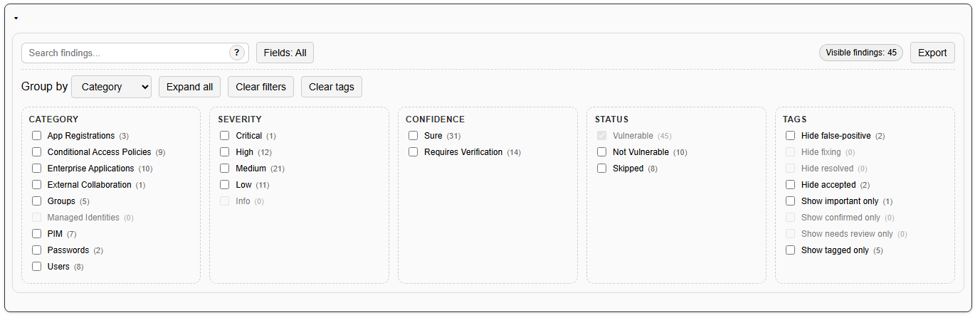Click the Expand all button
Image resolution: width=980 pixels, height=320 pixels.
click(189, 87)
